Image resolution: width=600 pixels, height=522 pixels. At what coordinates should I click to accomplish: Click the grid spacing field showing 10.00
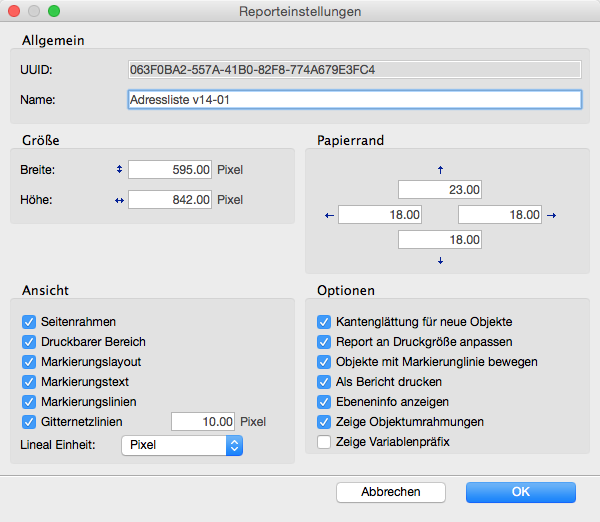point(204,422)
